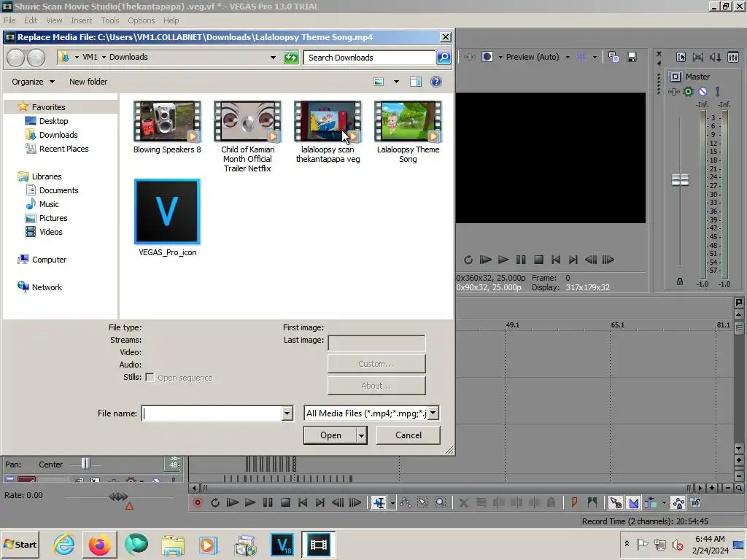
Task: Expand the Open button split arrow
Action: click(362, 435)
